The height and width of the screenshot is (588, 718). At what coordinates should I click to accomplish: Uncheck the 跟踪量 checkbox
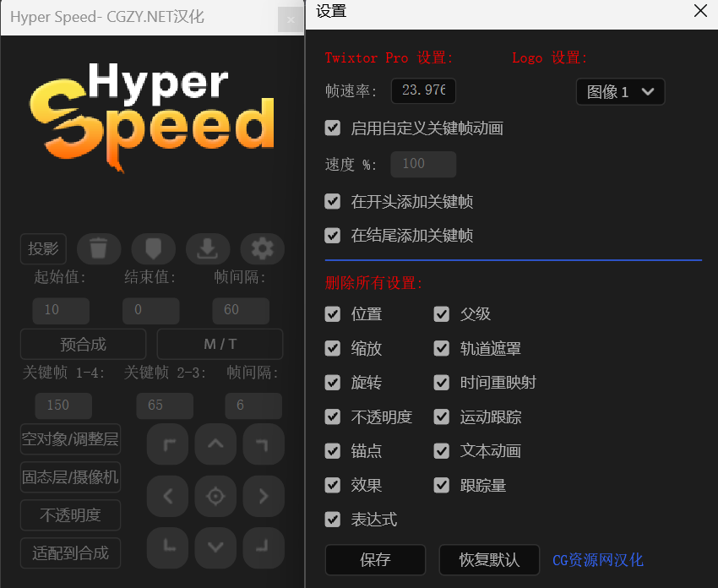pyautogui.click(x=442, y=485)
